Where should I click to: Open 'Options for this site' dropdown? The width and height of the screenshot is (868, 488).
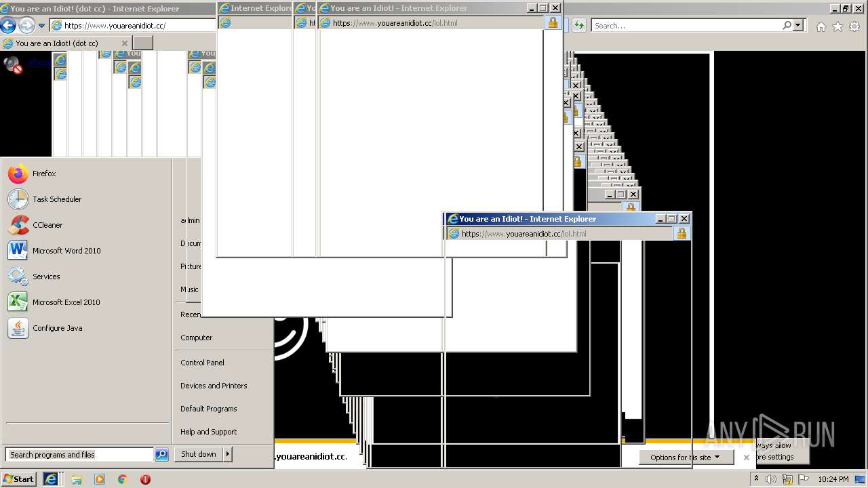click(685, 457)
